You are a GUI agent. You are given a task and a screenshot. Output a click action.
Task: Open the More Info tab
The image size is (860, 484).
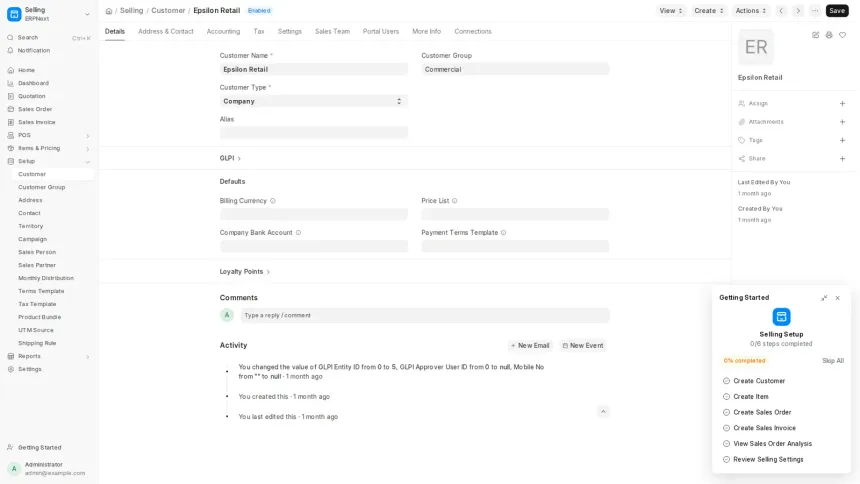click(426, 31)
